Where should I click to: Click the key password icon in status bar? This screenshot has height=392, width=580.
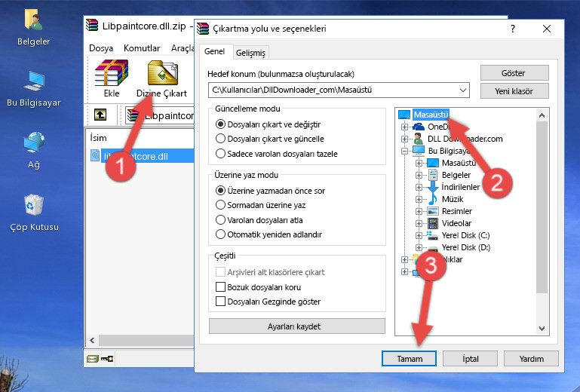point(107,358)
